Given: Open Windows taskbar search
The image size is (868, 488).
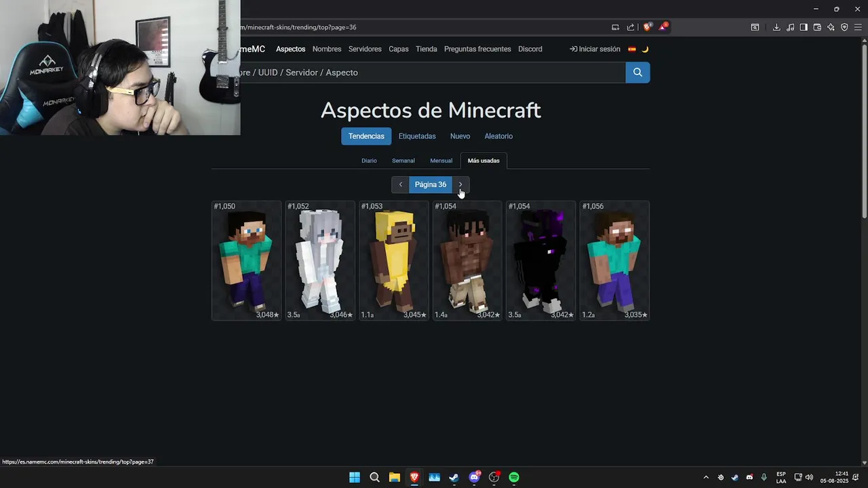Looking at the screenshot, I should coord(374,477).
